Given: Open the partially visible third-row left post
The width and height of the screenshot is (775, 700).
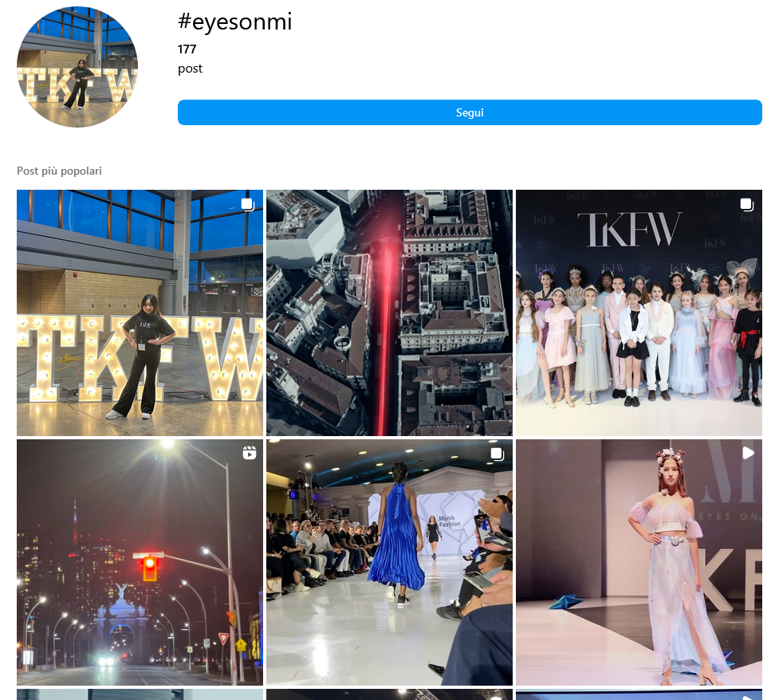Looking at the screenshot, I should [140, 694].
